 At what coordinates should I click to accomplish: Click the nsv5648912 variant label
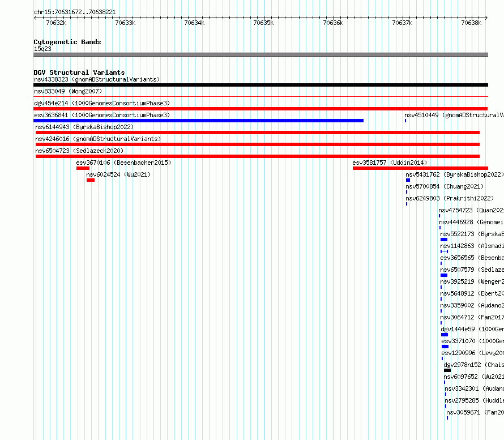pos(472,293)
